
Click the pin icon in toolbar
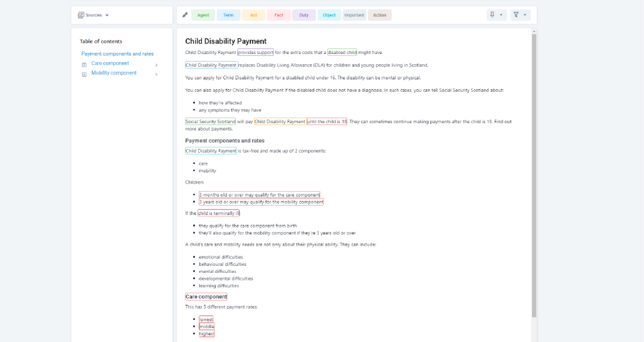click(x=492, y=15)
